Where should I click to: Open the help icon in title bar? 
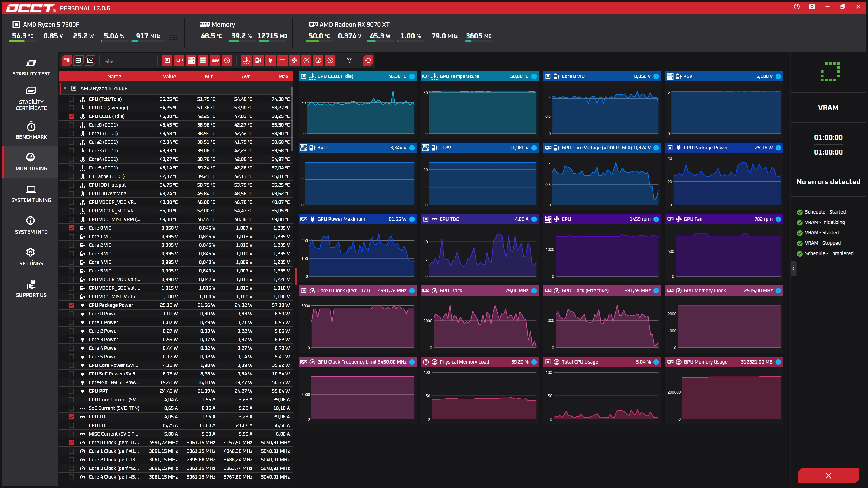point(797,7)
